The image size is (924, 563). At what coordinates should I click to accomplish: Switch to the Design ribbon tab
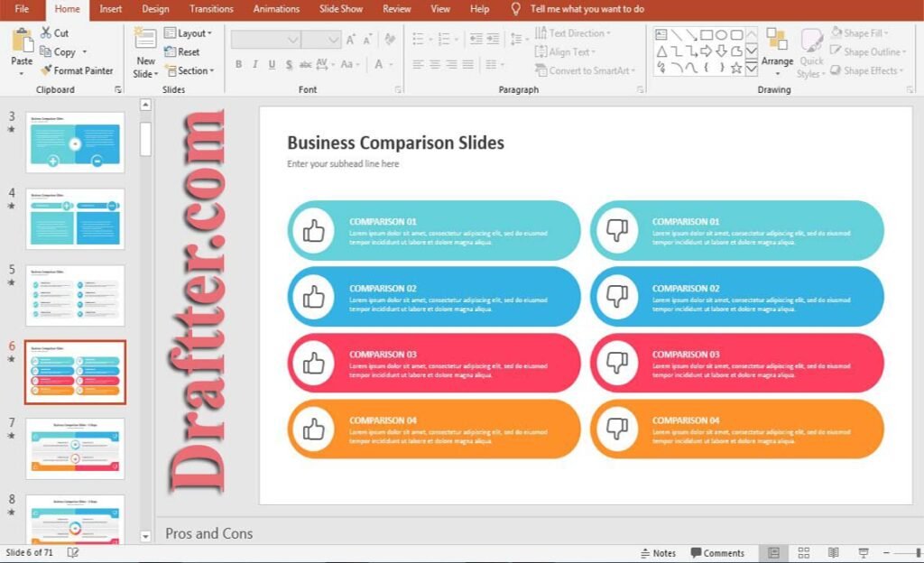[x=155, y=10]
